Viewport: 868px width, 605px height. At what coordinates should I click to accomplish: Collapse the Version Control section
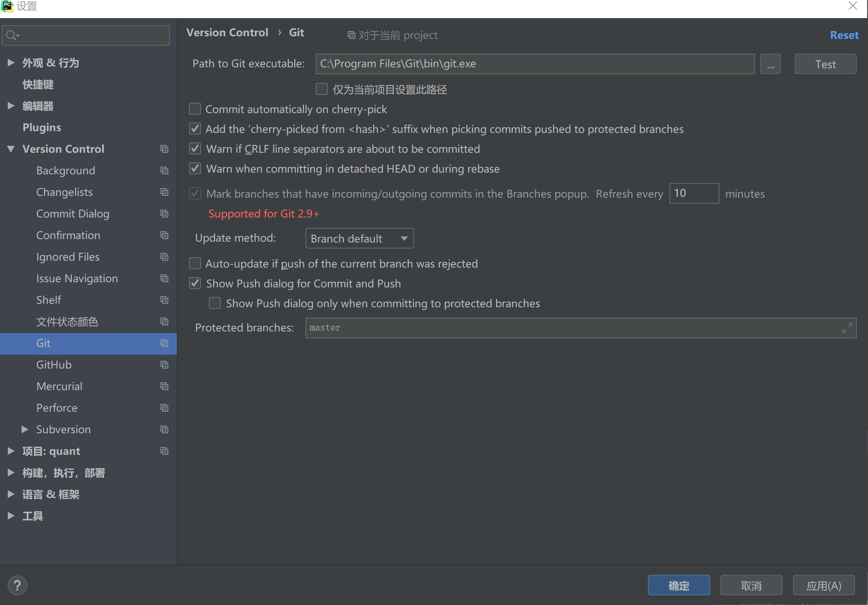pos(11,149)
